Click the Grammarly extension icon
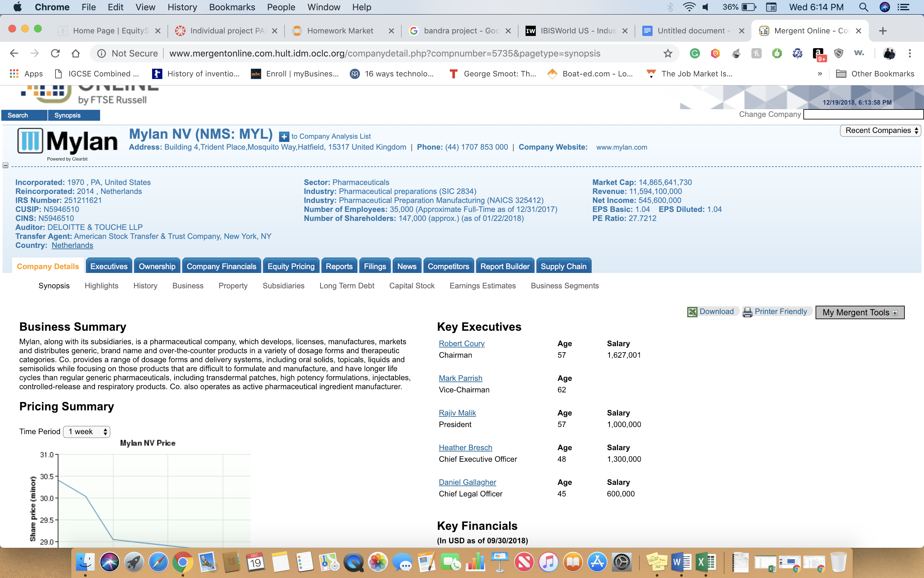The height and width of the screenshot is (578, 924). coord(695,54)
